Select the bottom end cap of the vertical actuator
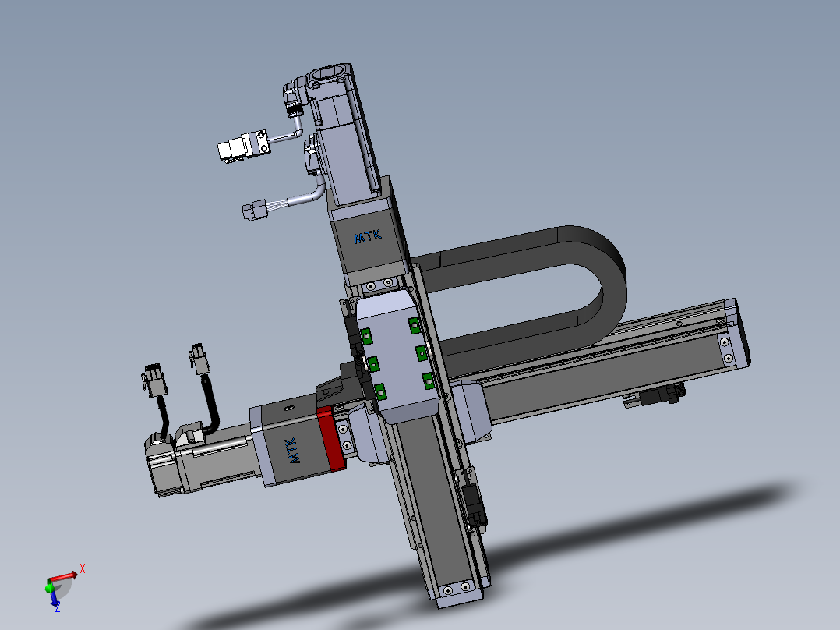This screenshot has height=630, width=840. click(x=460, y=592)
